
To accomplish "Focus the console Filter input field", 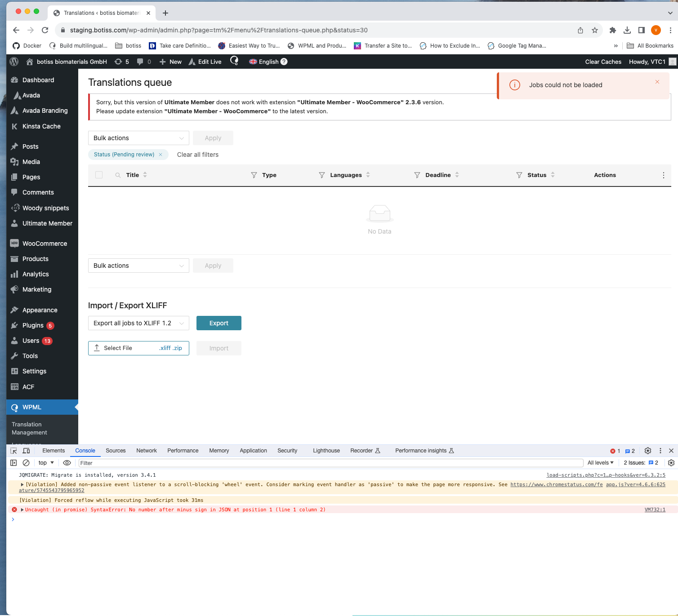I will click(x=331, y=463).
